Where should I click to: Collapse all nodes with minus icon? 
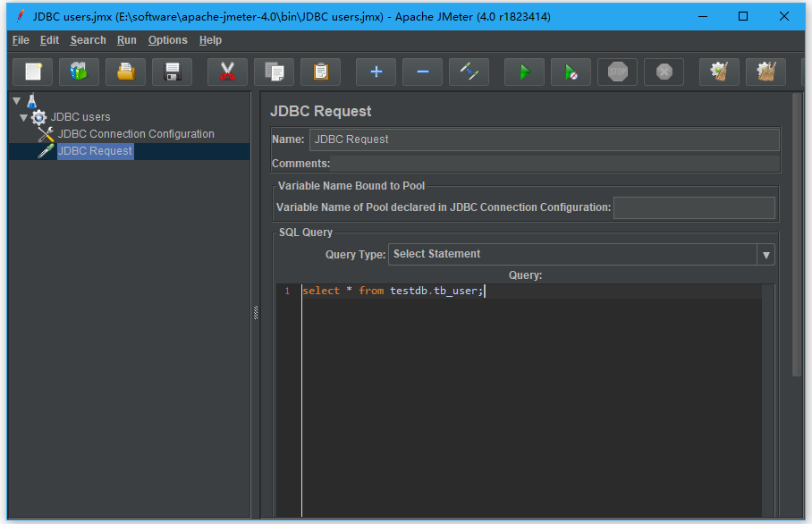click(x=422, y=72)
